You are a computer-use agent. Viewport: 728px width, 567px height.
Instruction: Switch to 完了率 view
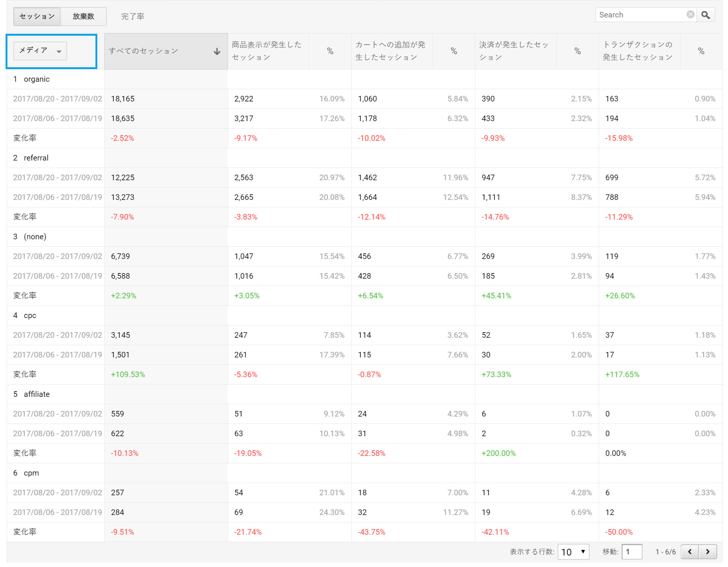[133, 16]
